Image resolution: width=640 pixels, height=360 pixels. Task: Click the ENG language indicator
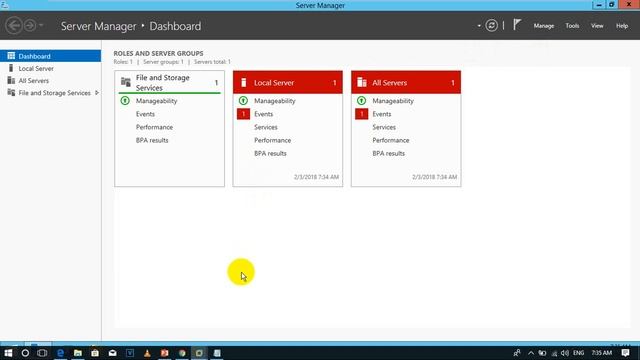pyautogui.click(x=578, y=353)
